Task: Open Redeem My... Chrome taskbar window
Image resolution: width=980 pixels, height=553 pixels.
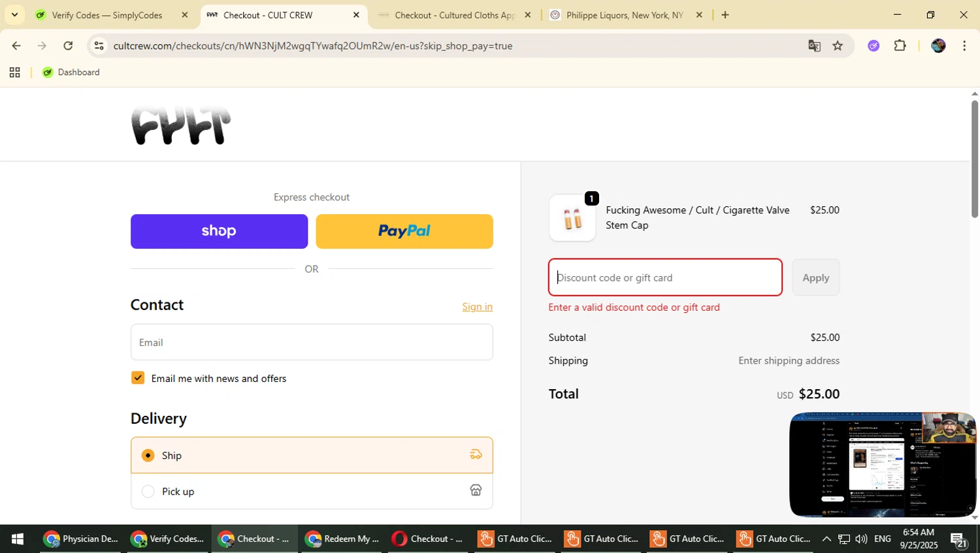Action: coord(342,539)
